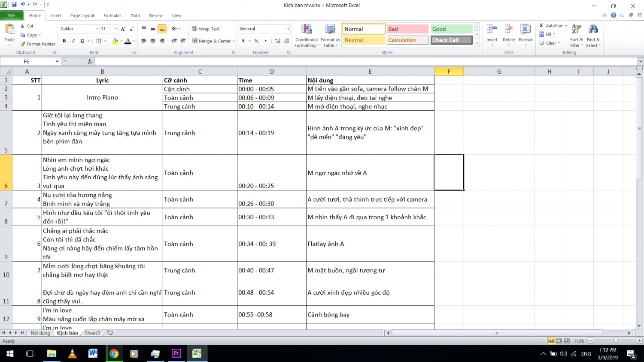
Task: Click the Insert Function fx icon
Action: [90, 61]
